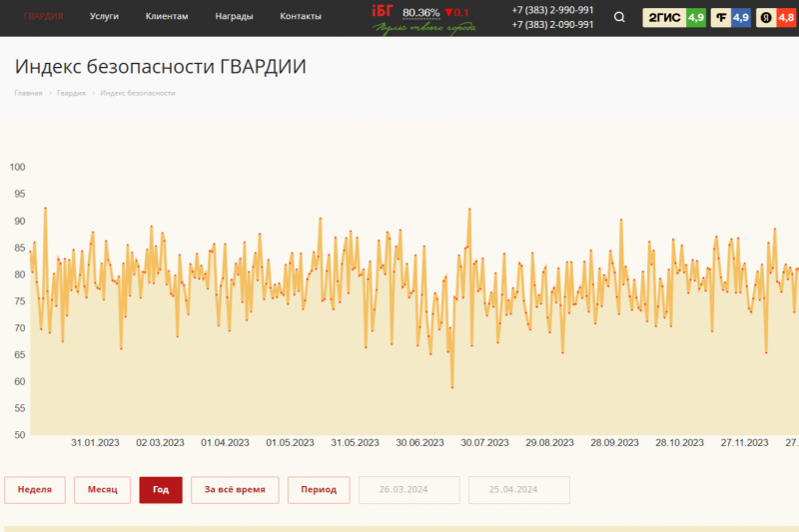Open the ГВАРДИЯ menu item
This screenshot has width=799, height=532.
(x=44, y=17)
